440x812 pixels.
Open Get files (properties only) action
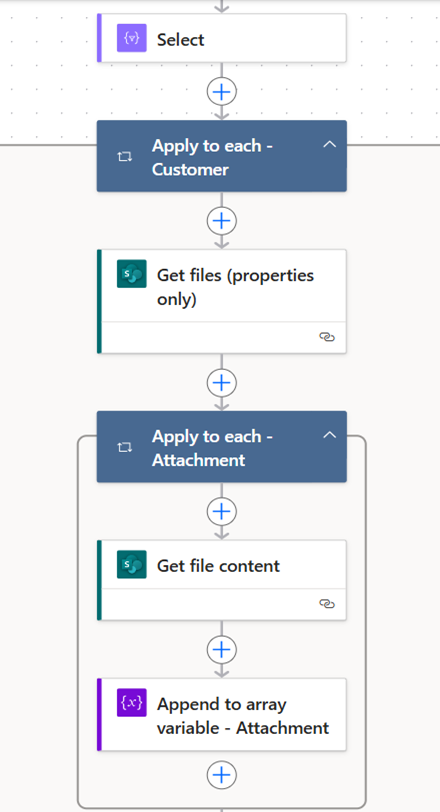coord(222,301)
